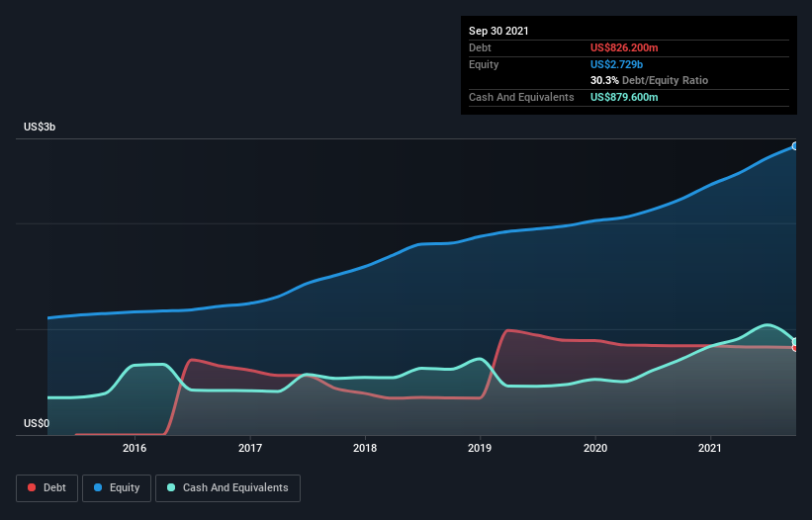Click the blue Equity data point marker
The image size is (812, 520).
coord(795,146)
